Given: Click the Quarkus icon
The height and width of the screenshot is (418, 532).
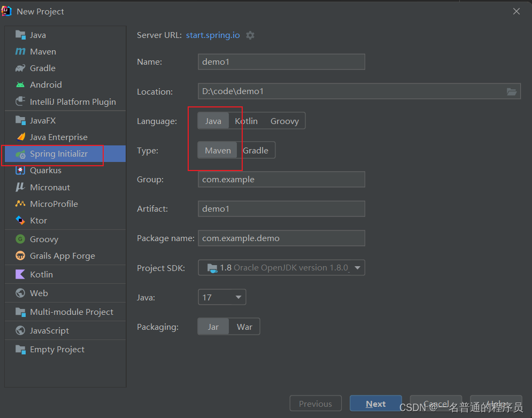Looking at the screenshot, I should (x=20, y=171).
